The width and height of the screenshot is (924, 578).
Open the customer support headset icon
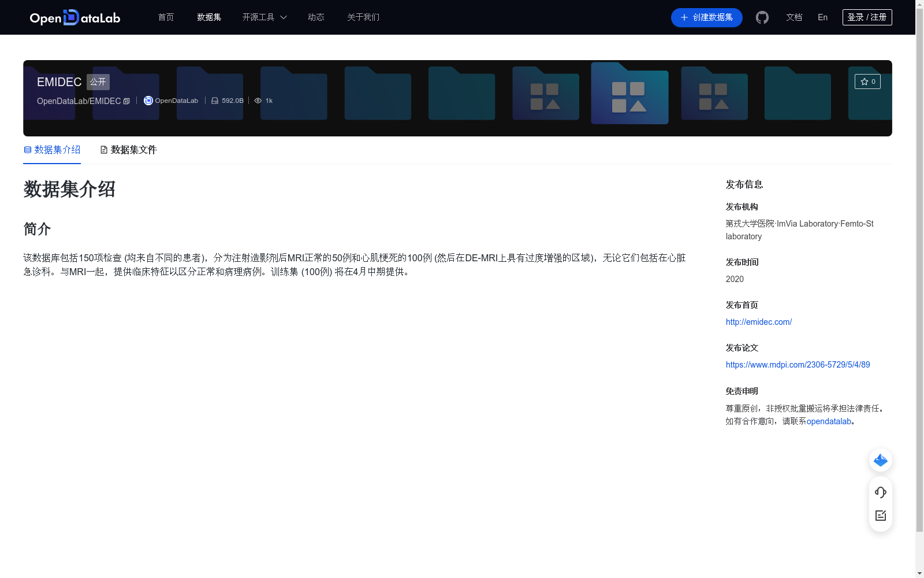(881, 492)
